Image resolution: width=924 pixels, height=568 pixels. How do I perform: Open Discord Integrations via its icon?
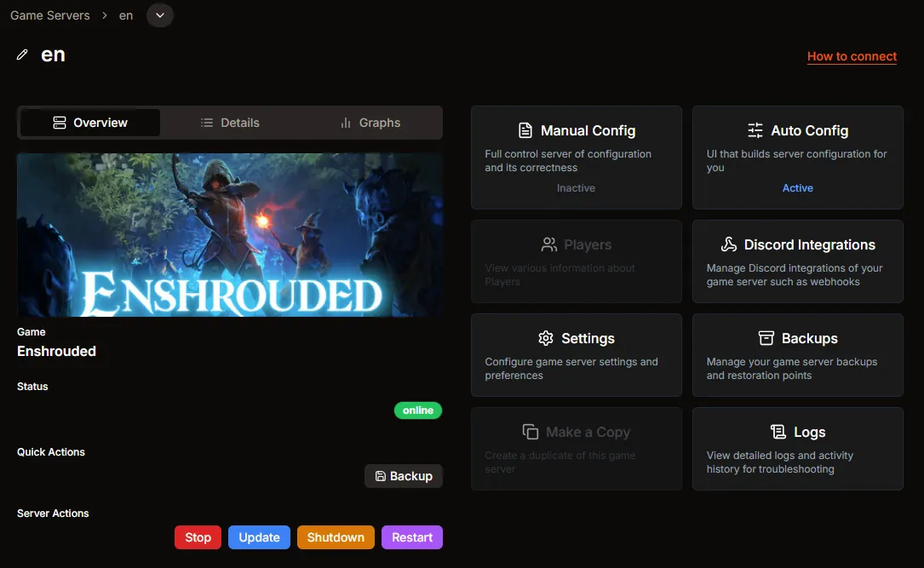728,244
